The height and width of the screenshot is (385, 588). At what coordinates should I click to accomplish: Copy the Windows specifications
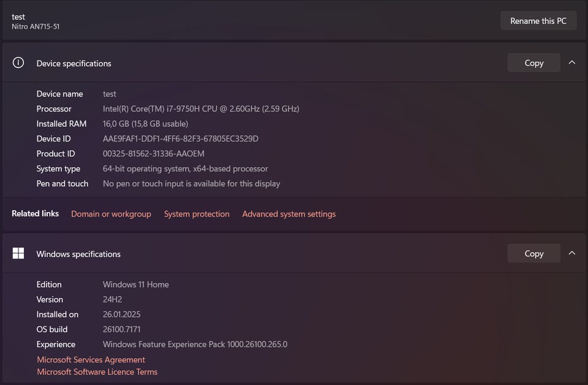coord(533,253)
